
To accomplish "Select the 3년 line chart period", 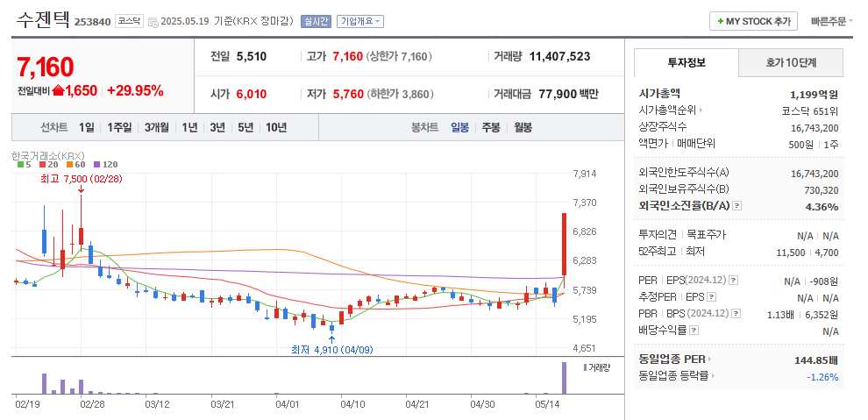I will [217, 127].
